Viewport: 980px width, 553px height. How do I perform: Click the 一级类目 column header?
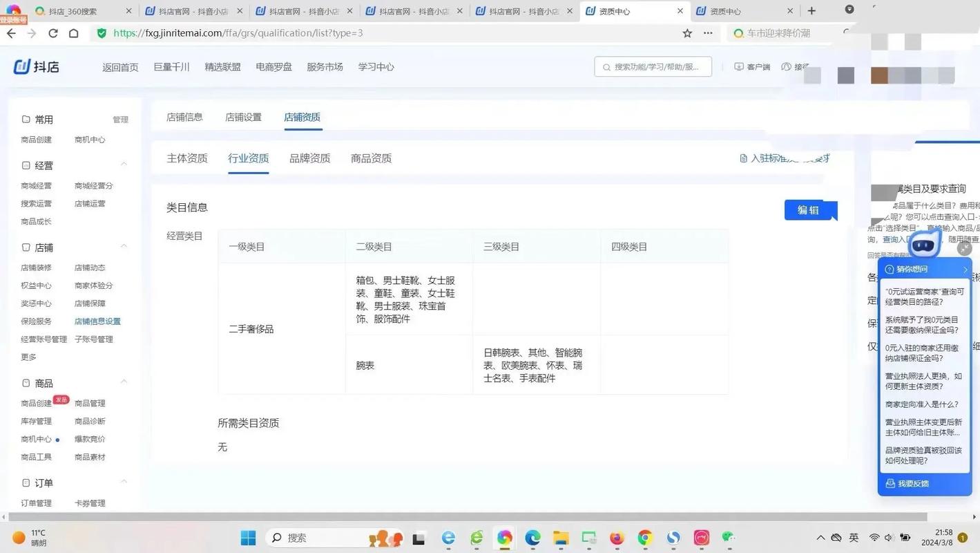click(x=282, y=247)
